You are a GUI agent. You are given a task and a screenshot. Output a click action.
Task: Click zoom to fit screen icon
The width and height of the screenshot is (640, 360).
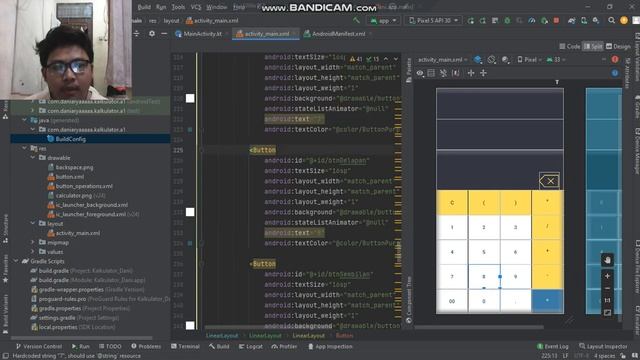click(x=607, y=313)
